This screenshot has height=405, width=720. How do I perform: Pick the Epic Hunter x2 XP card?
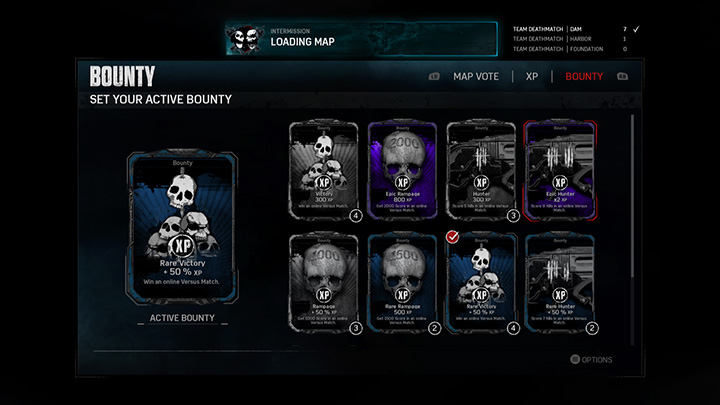pyautogui.click(x=560, y=170)
